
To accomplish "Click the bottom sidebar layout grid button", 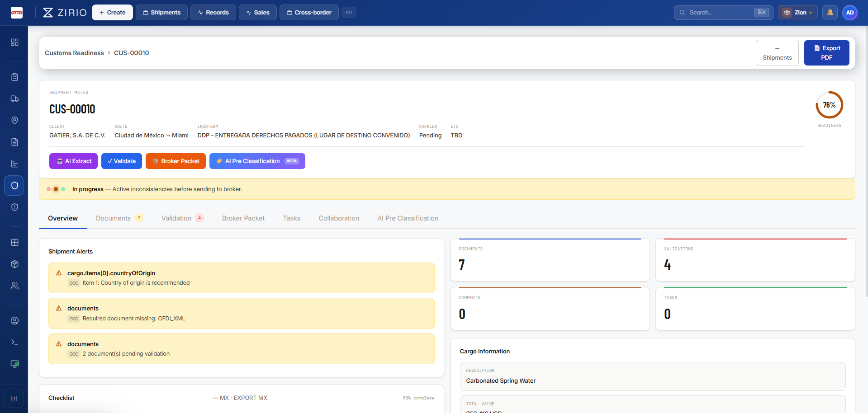I will tap(14, 399).
